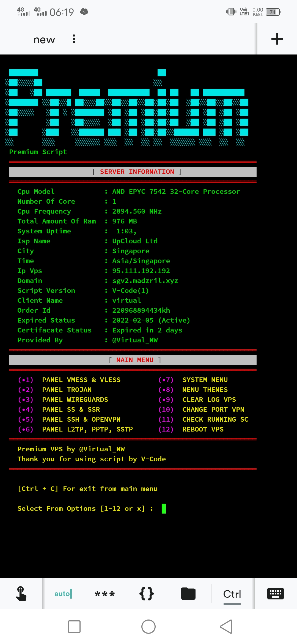
Task: Tap the vibrate mode status icon
Action: (x=231, y=12)
